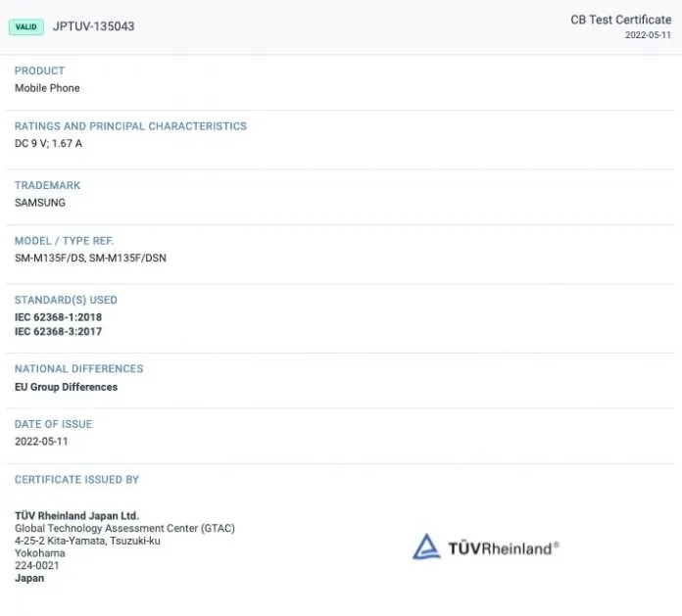
Task: Click the TÜV Rheinland triangle logo icon
Action: point(426,546)
